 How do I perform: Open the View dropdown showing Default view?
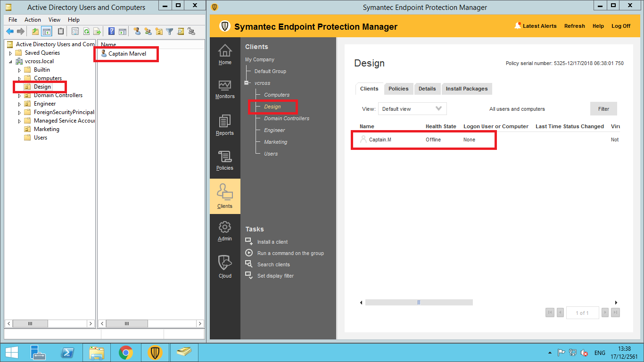[412, 109]
